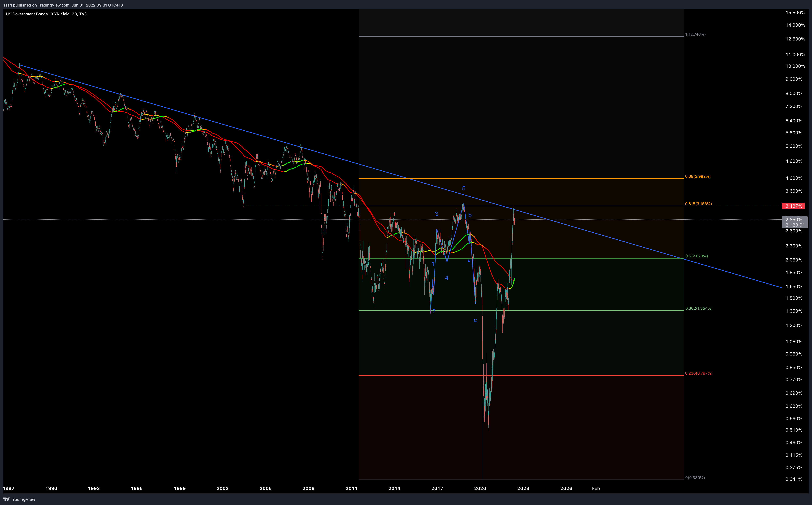Click 2005 on the time axis
The height and width of the screenshot is (505, 812).
(x=266, y=488)
